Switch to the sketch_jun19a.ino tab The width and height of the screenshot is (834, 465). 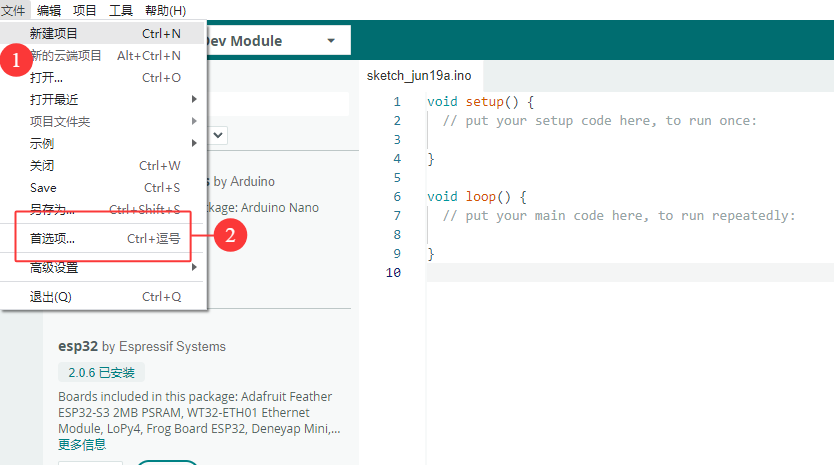[x=419, y=76]
